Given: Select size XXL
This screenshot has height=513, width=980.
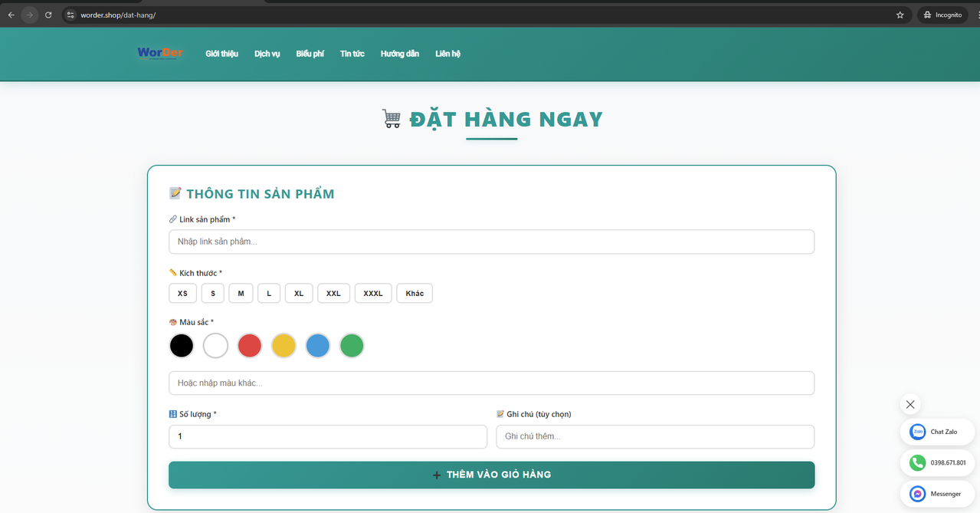Looking at the screenshot, I should (x=334, y=294).
